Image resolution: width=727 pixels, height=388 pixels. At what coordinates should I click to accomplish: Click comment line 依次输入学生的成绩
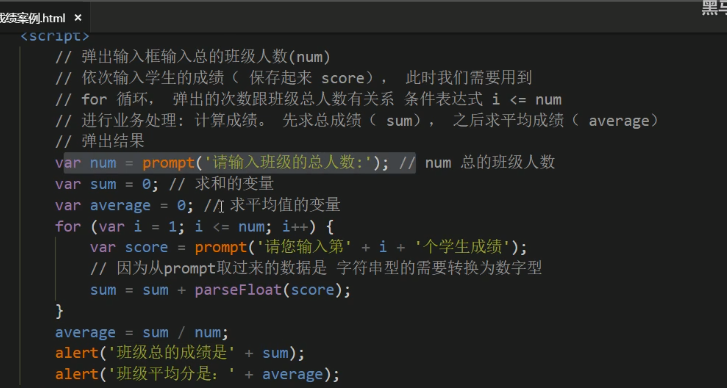pyautogui.click(x=293, y=78)
